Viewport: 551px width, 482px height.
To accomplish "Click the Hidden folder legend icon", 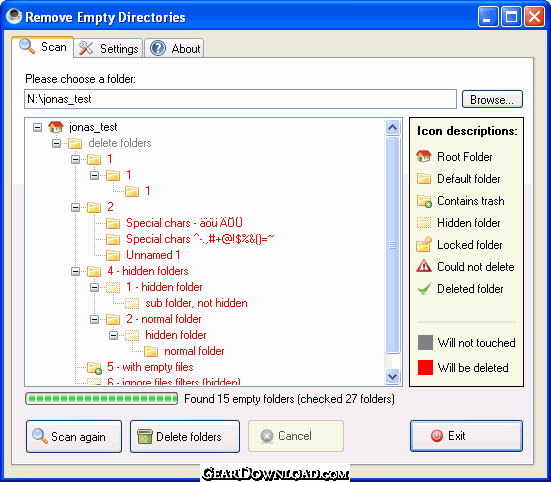I will 424,223.
